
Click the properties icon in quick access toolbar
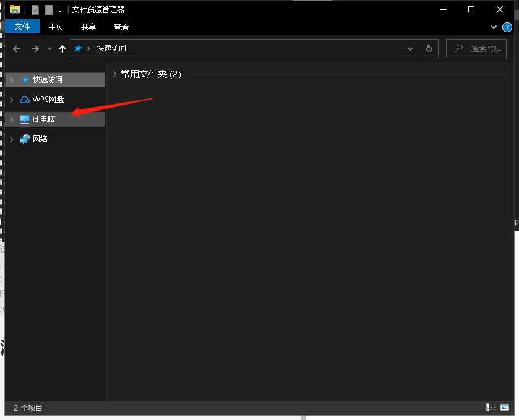(34, 9)
